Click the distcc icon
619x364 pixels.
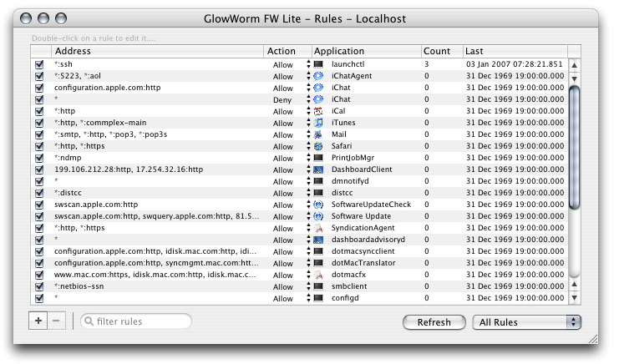[x=318, y=193]
